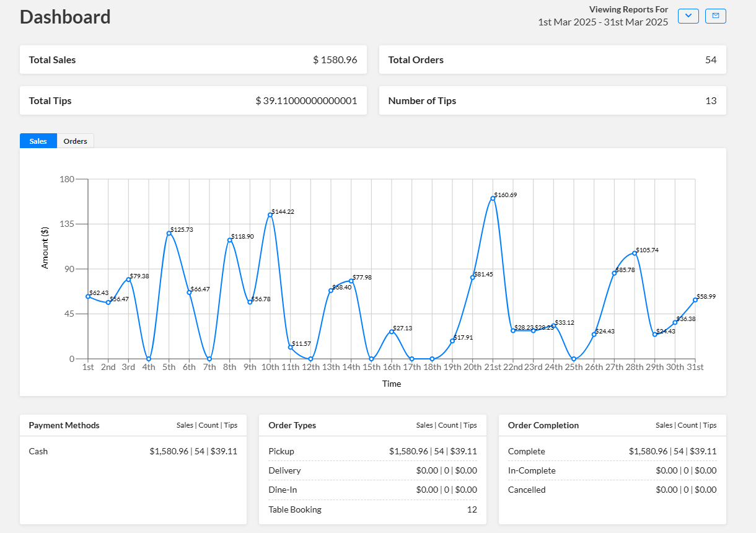
Task: Click the $105.74 data point on 28th
Action: coord(635,253)
